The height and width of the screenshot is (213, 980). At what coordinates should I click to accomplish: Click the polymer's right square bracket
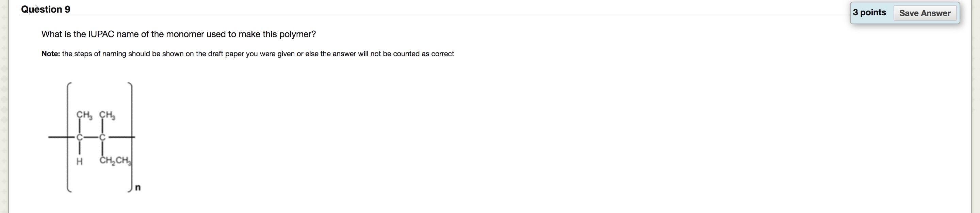pyautogui.click(x=130, y=137)
